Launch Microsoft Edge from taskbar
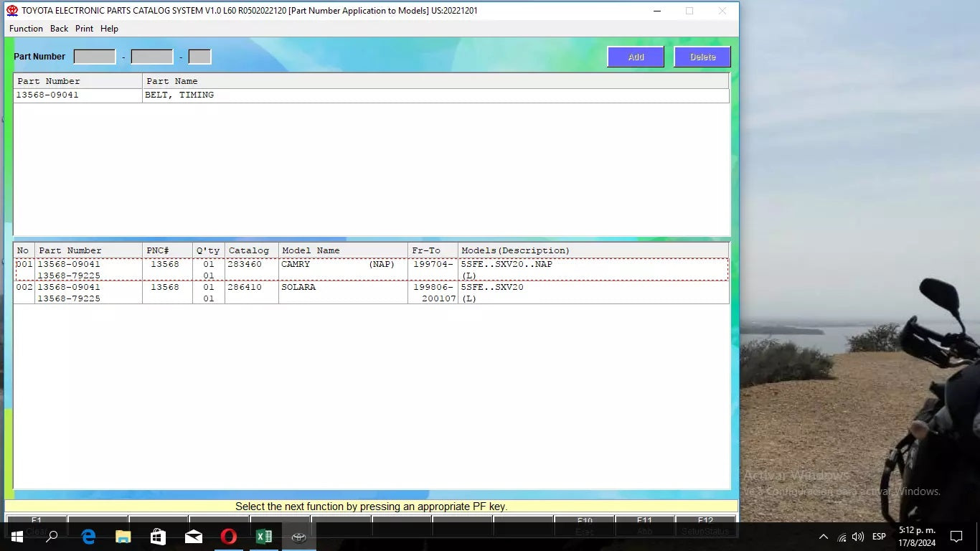980x551 pixels. coord(88,537)
